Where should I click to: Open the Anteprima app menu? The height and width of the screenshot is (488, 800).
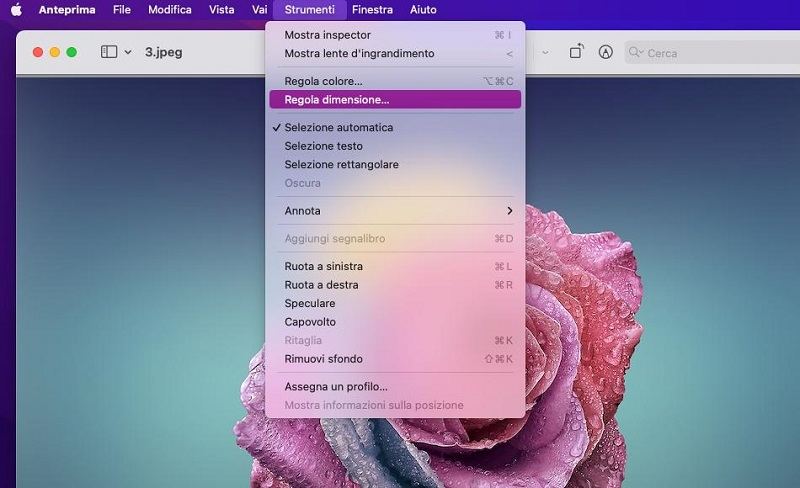(67, 10)
